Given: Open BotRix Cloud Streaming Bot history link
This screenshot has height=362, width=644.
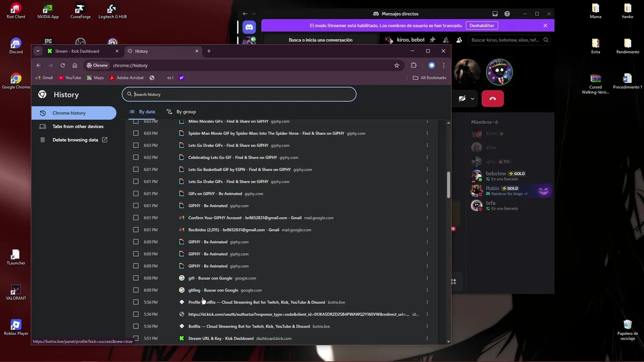Looking at the screenshot, I should click(249, 326).
